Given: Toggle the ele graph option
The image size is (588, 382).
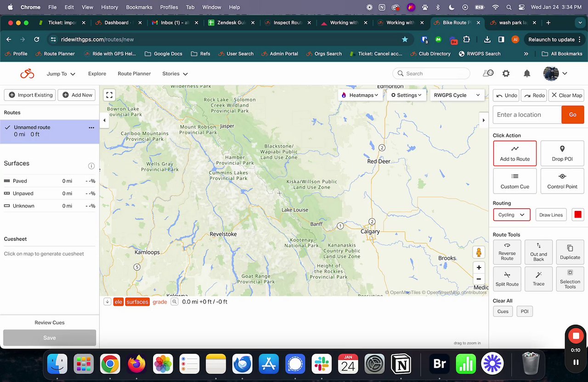Looking at the screenshot, I should (118, 302).
